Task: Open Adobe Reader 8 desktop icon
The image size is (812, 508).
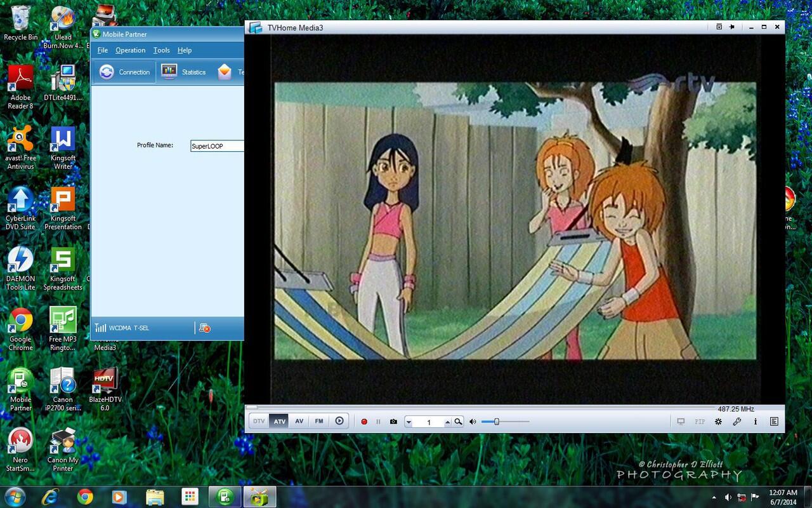Action: (20, 87)
